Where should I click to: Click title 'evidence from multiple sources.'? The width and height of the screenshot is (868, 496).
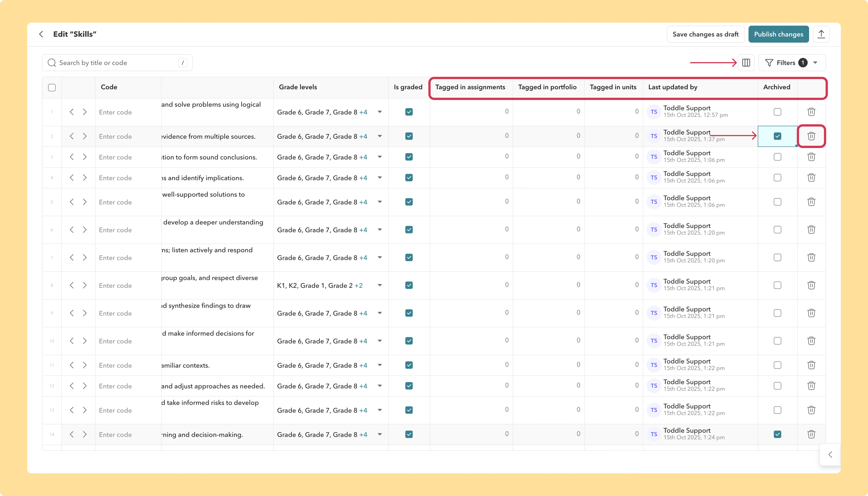[209, 136]
